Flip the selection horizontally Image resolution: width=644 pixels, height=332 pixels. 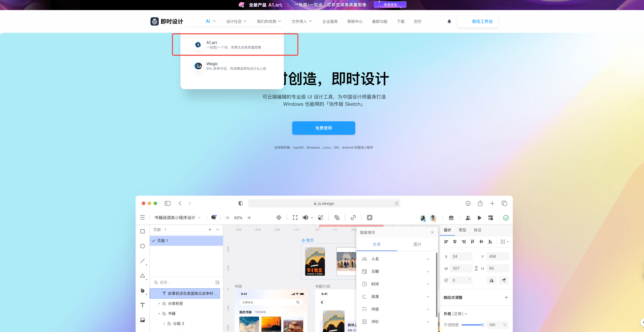491,280
